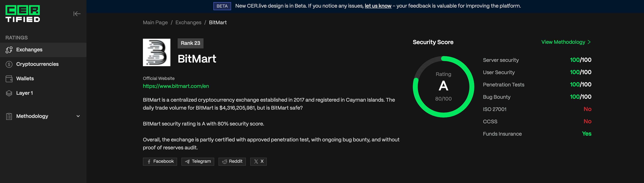This screenshot has height=183, width=644.
Task: Go to Main Page breadcrumb
Action: [155, 22]
